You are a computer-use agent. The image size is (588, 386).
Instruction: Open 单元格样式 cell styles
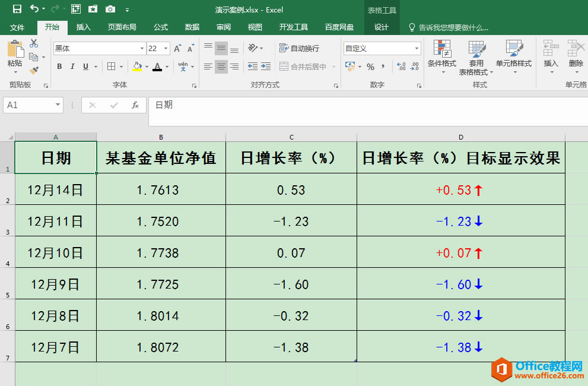click(514, 56)
